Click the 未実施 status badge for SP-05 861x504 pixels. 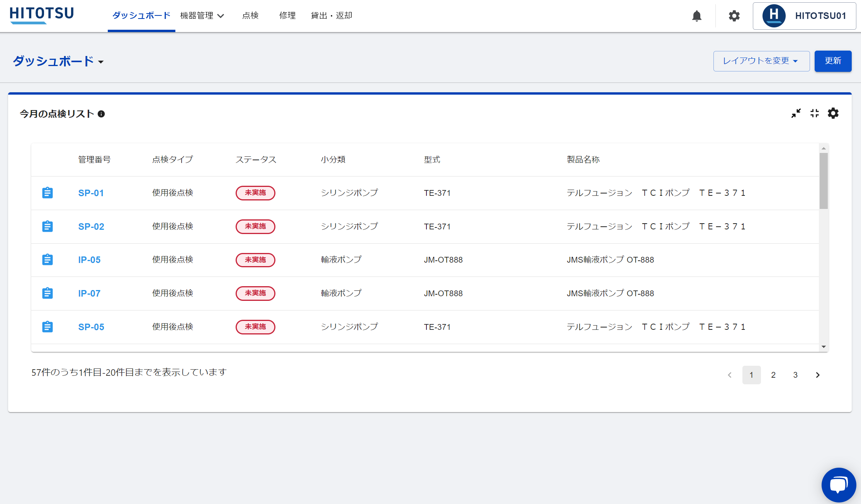255,327
